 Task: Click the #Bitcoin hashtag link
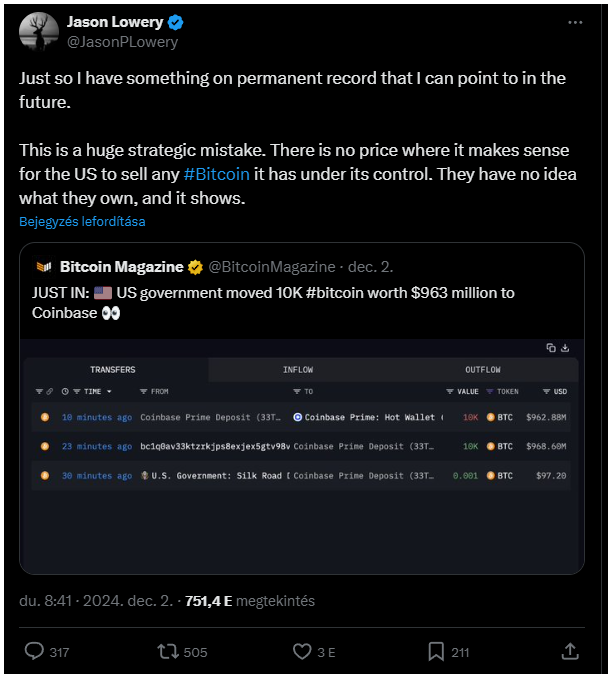pos(217,174)
